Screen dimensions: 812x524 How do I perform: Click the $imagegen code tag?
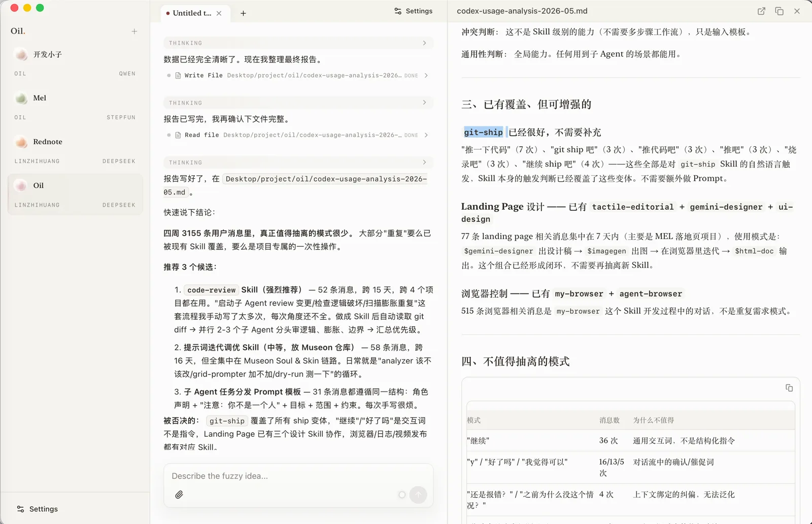point(606,251)
